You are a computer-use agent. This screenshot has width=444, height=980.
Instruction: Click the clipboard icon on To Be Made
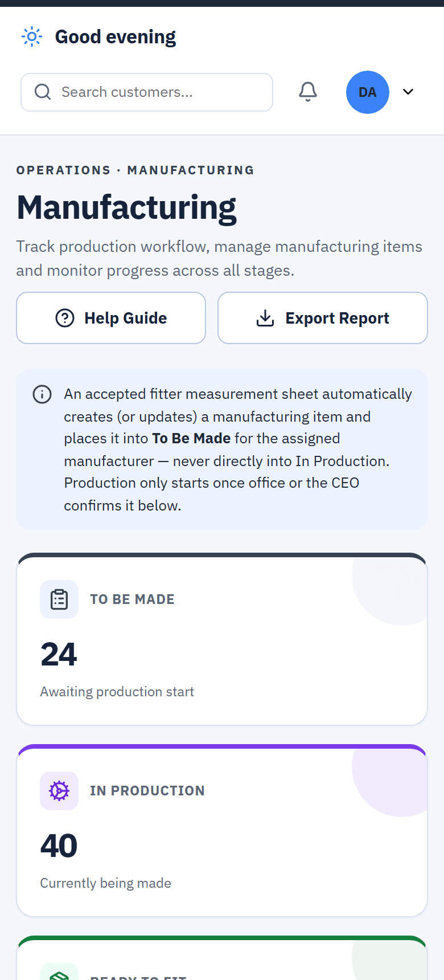(59, 599)
